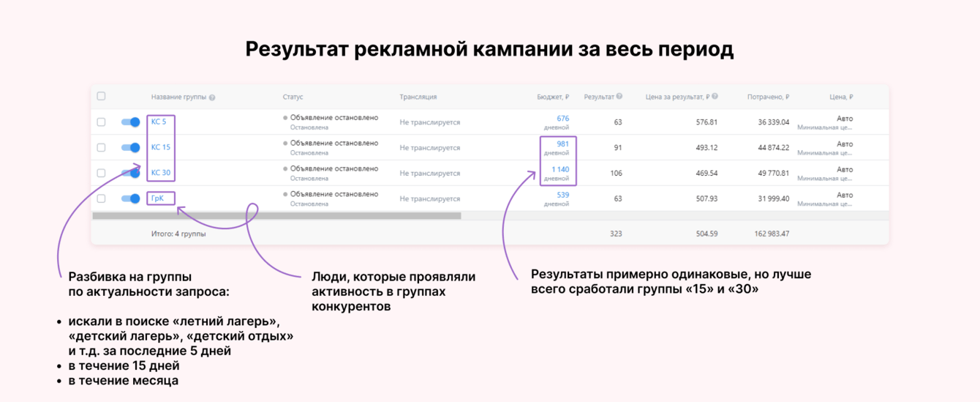
Task: Click the total results value 323
Action: [616, 234]
